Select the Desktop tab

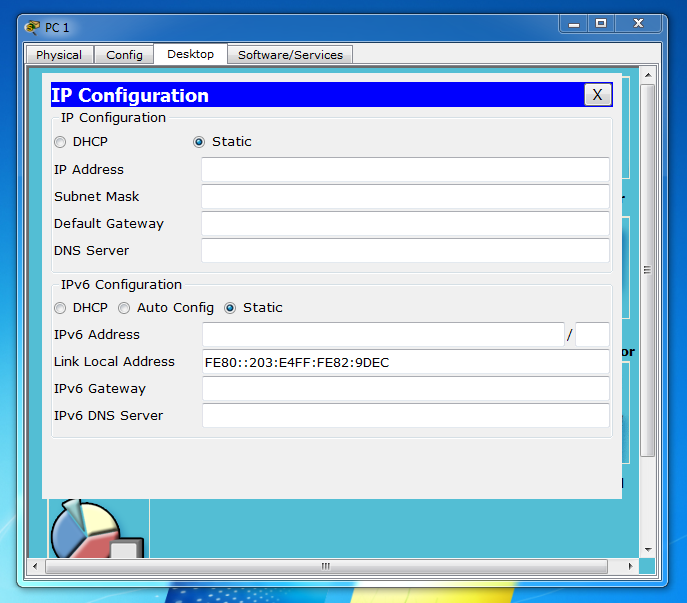coord(191,54)
